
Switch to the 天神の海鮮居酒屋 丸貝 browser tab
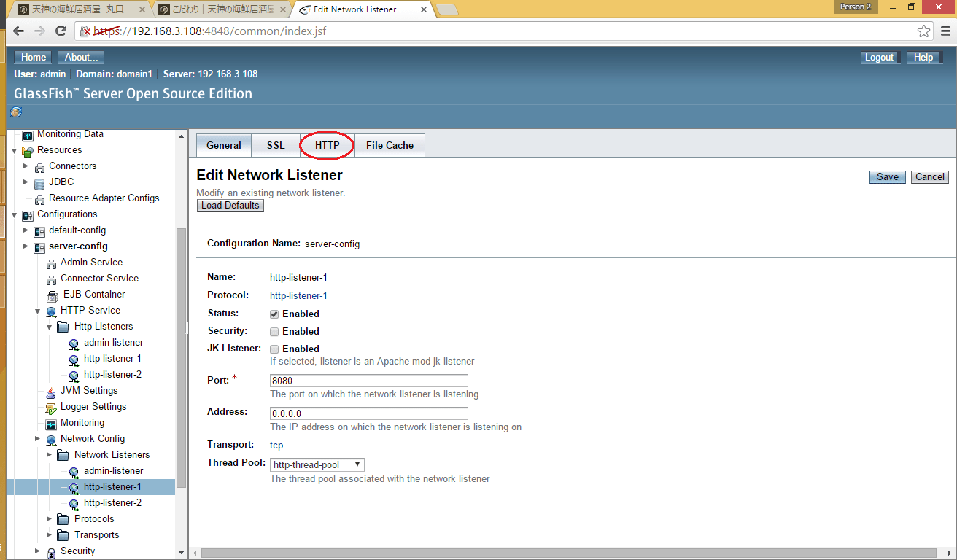[x=80, y=9]
